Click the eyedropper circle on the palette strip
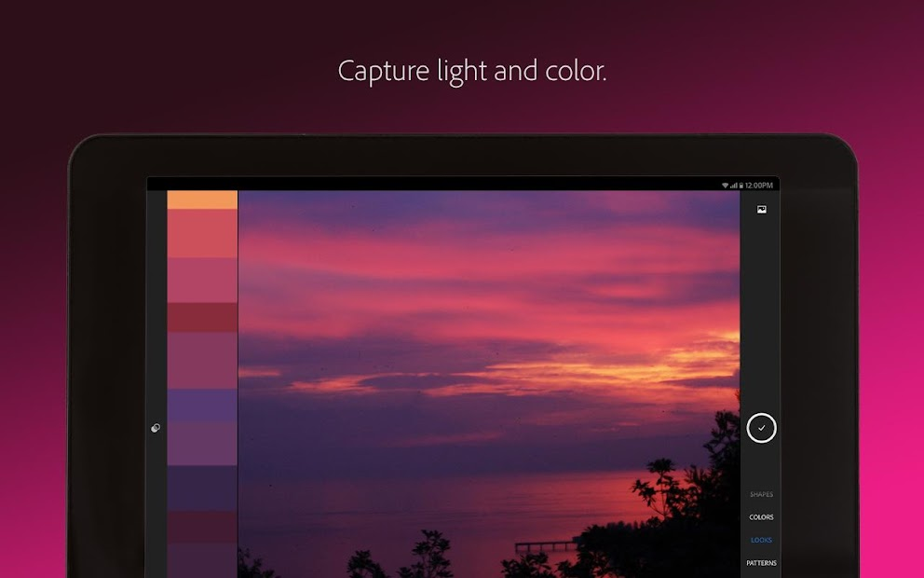924x578 pixels. pos(157,428)
